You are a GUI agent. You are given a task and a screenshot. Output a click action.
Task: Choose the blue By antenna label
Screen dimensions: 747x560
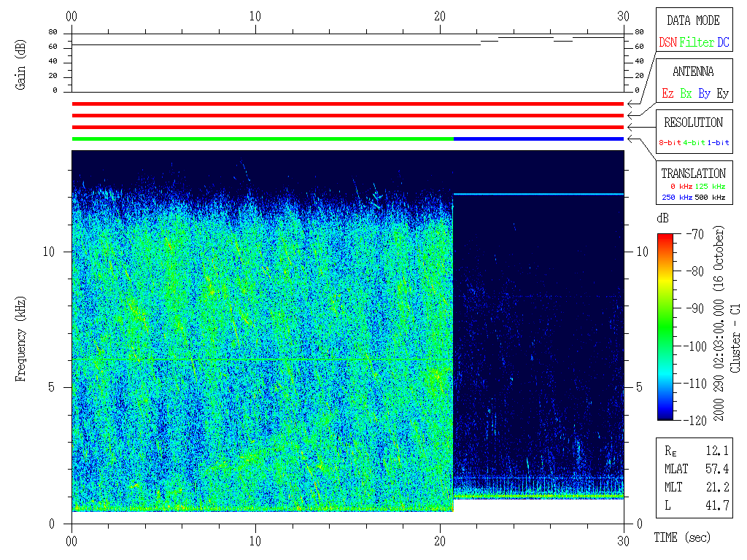pyautogui.click(x=704, y=93)
